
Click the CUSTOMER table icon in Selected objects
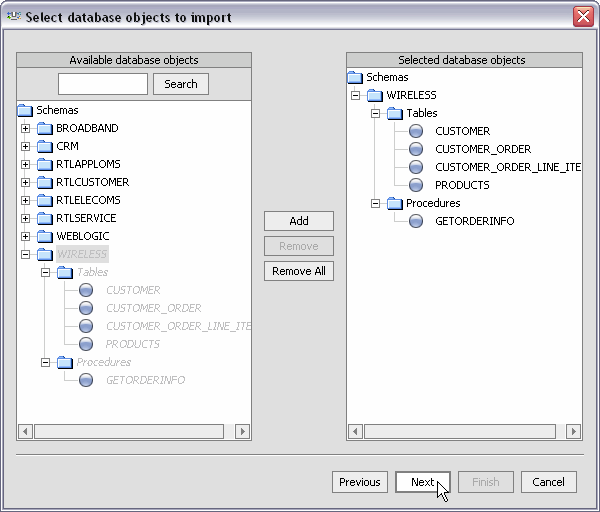tap(416, 131)
